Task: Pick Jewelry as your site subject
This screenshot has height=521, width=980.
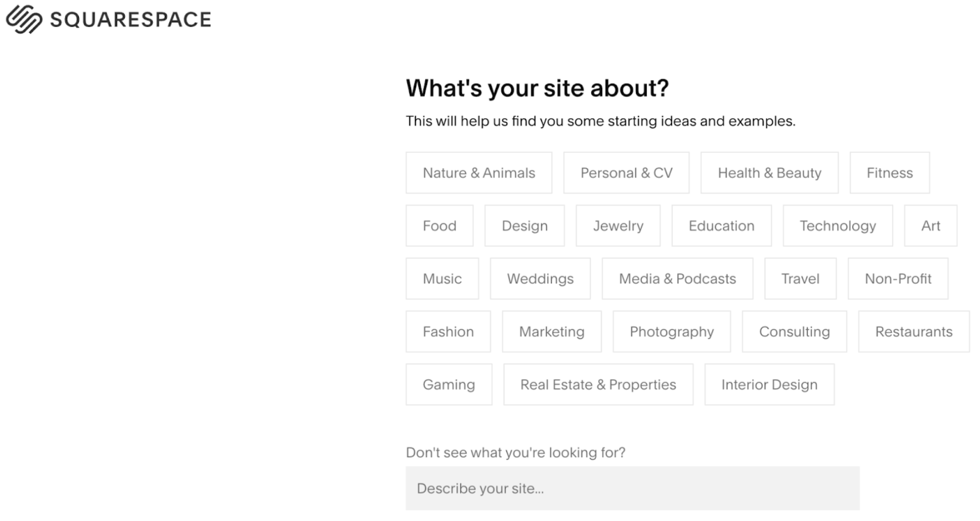Action: click(x=618, y=226)
